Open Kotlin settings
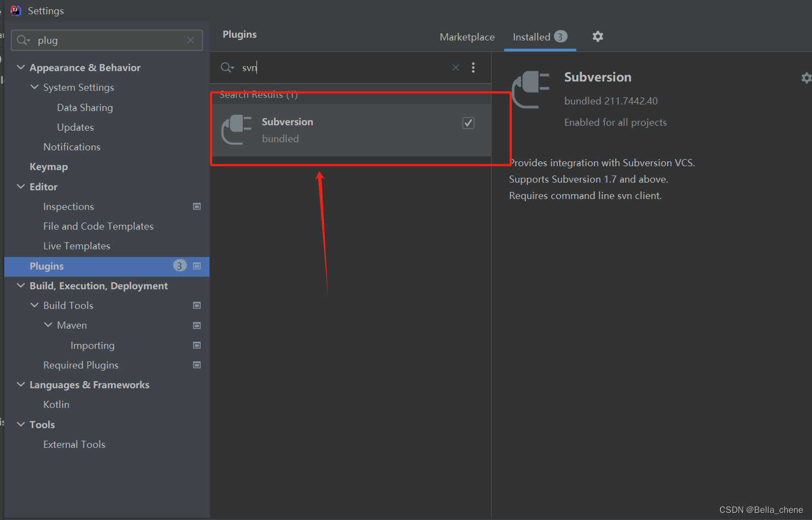 [x=56, y=405]
